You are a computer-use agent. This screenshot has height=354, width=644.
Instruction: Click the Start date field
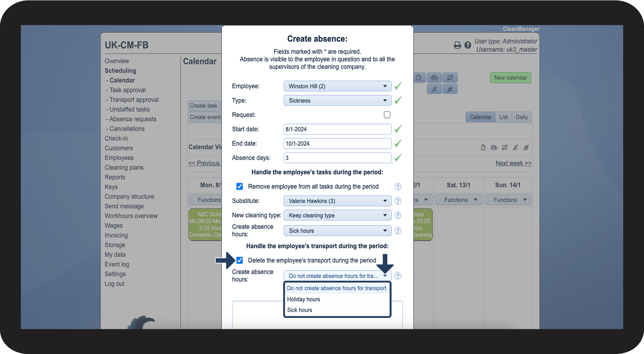tap(337, 129)
